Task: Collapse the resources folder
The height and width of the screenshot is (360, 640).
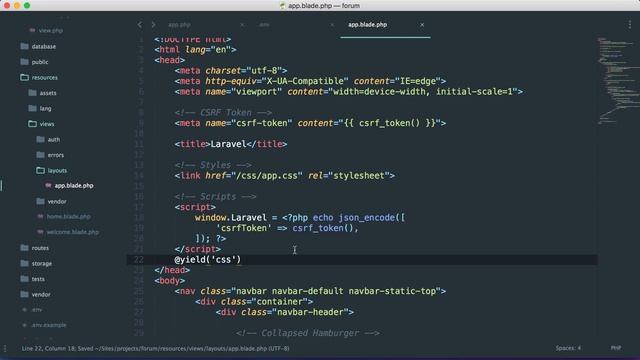Action: click(44, 78)
